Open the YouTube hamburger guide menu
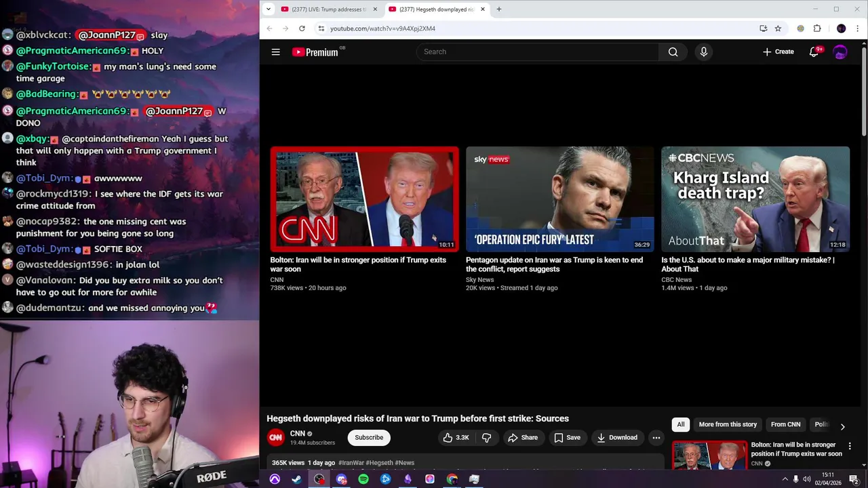The width and height of the screenshot is (868, 488). [x=276, y=52]
